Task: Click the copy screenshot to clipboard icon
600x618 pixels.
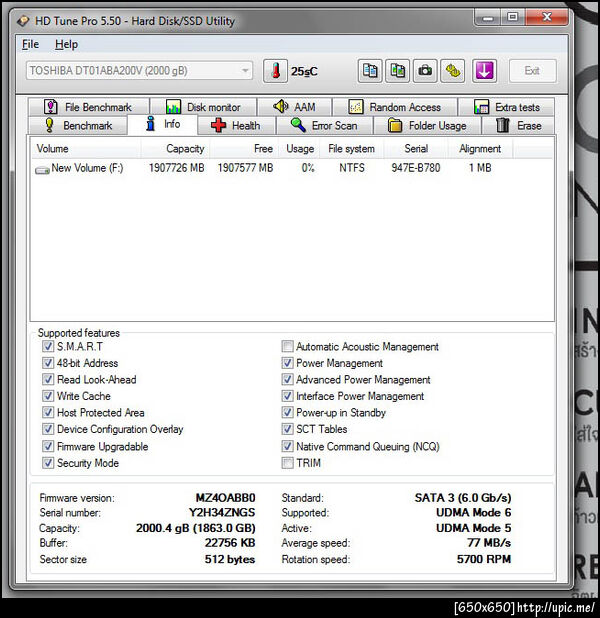Action: [x=397, y=71]
